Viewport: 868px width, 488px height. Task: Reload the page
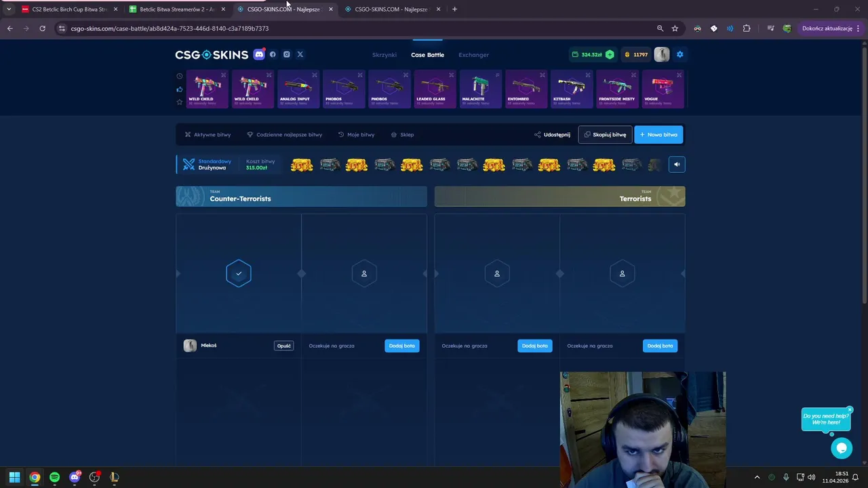click(x=42, y=28)
